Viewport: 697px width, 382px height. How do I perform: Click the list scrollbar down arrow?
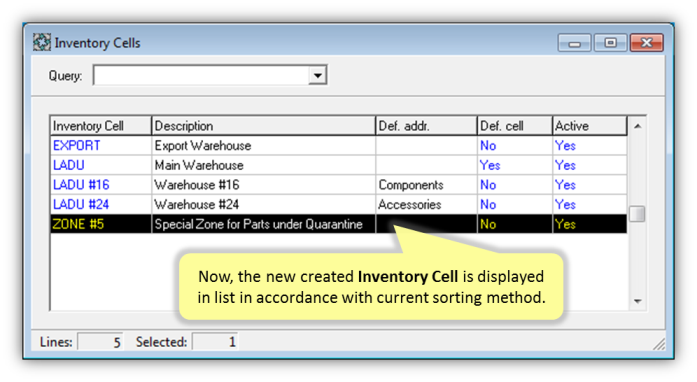coord(637,301)
